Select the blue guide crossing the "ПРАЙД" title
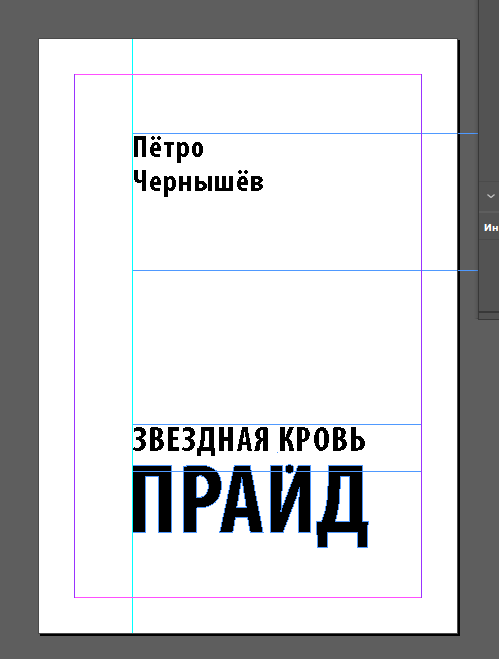Screen dimensions: 499x659 tap(277, 471)
